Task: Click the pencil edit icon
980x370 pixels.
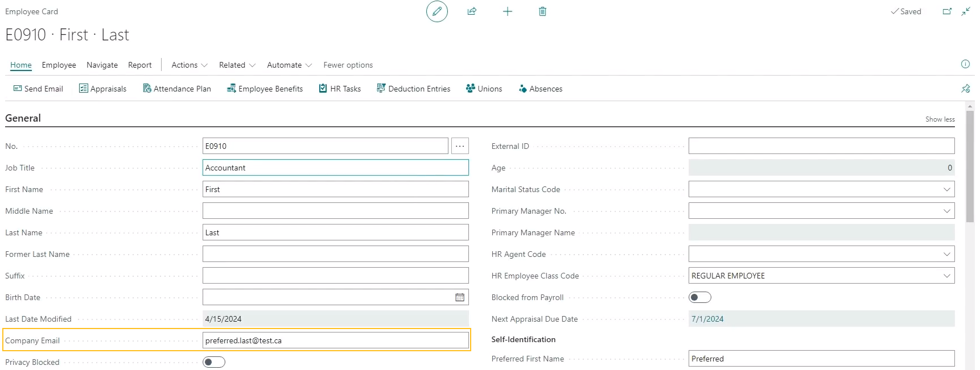Action: click(x=437, y=11)
